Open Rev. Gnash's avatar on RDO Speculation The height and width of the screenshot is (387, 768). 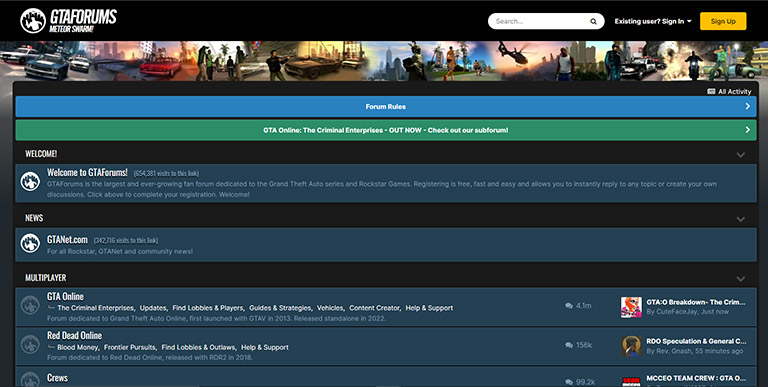(x=631, y=346)
